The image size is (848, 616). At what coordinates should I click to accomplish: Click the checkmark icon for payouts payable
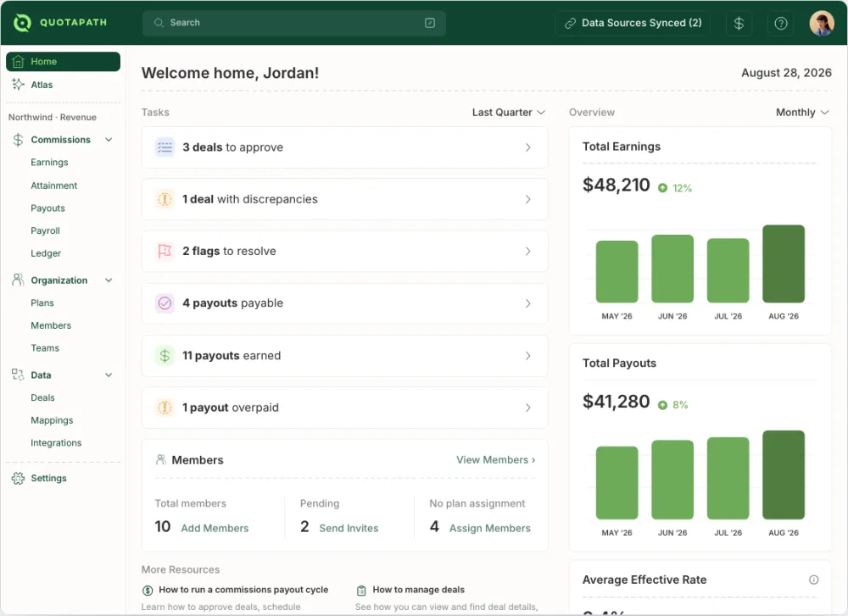165,303
